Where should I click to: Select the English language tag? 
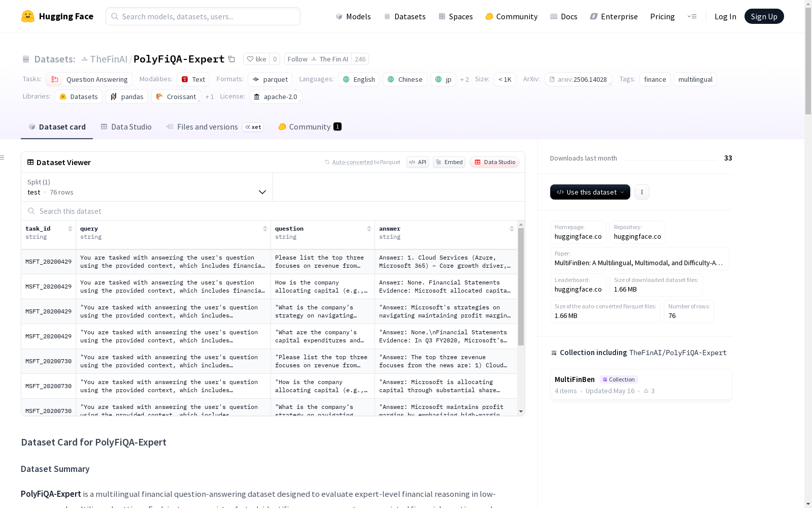(359, 79)
